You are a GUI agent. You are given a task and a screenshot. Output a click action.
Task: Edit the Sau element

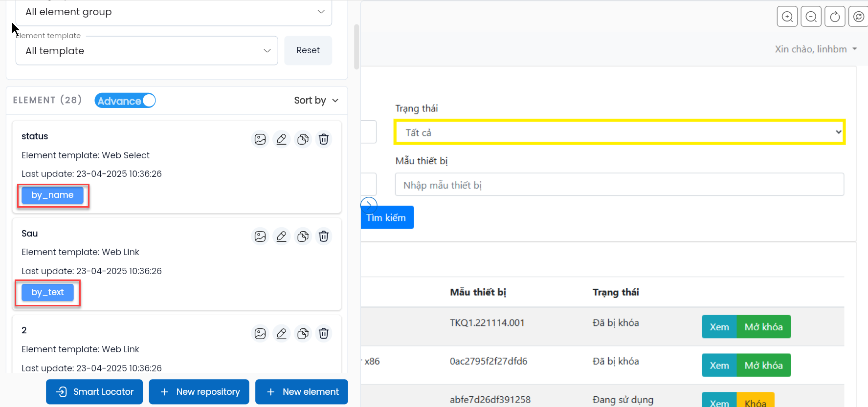pos(282,236)
